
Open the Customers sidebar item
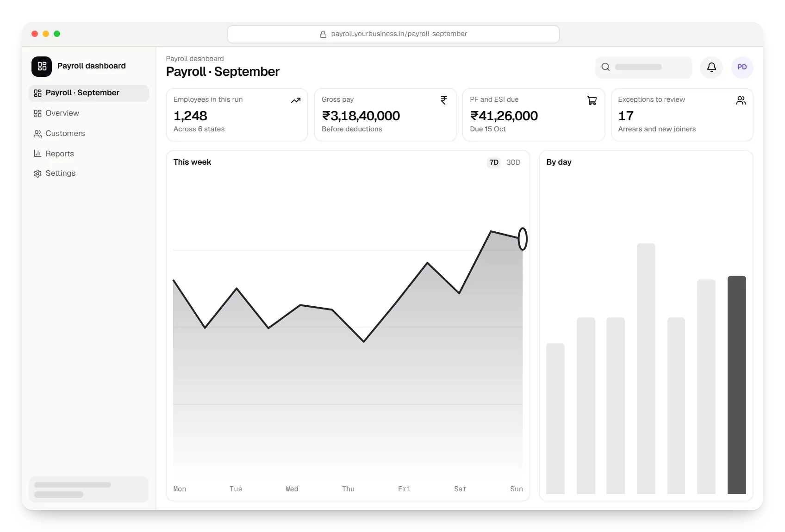point(89,134)
